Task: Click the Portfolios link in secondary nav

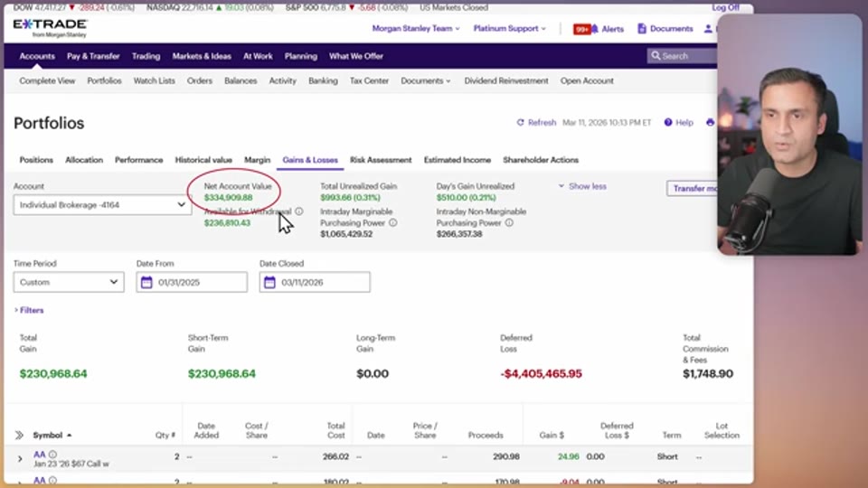Action: pos(104,80)
